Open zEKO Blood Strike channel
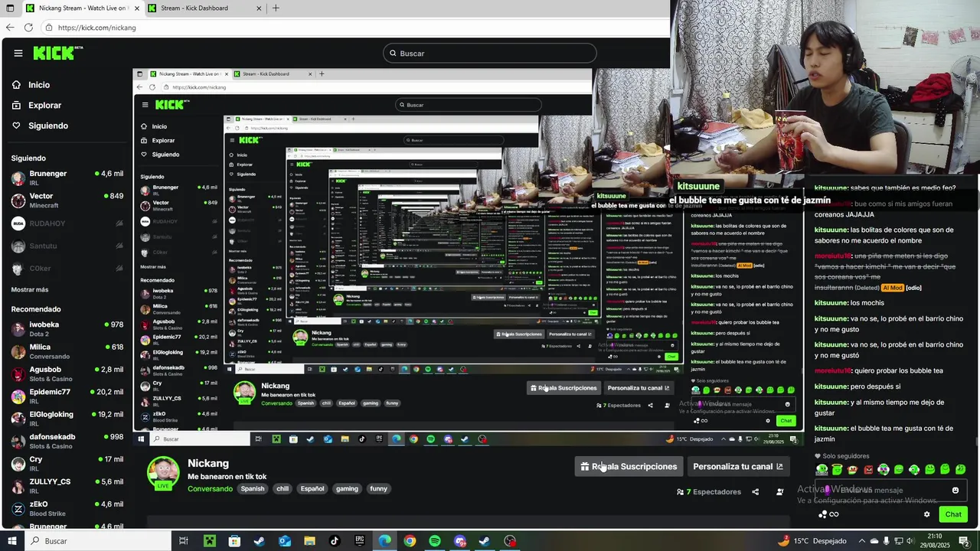980x551 pixels. click(x=67, y=509)
